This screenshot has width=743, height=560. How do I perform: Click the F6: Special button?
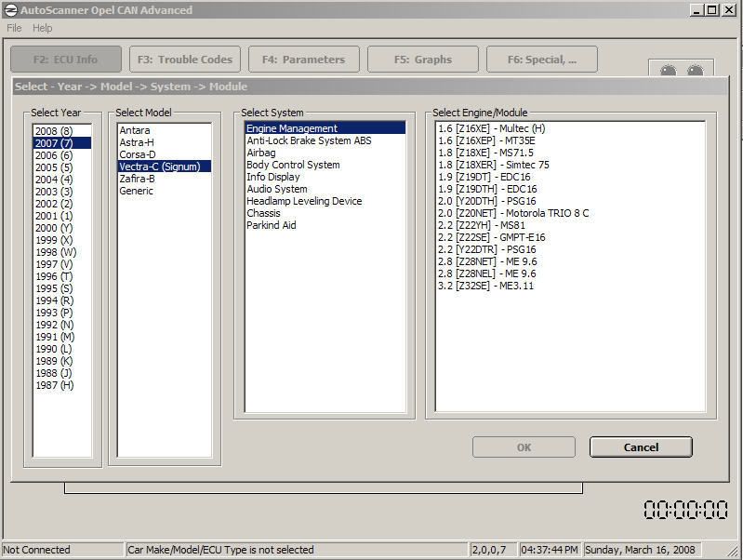[x=542, y=60]
